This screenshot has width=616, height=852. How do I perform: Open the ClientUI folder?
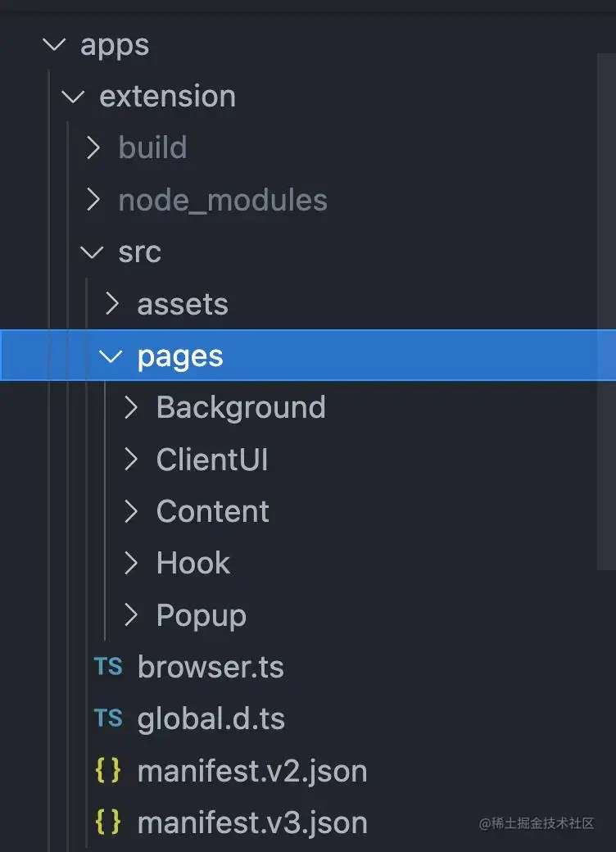coord(212,460)
